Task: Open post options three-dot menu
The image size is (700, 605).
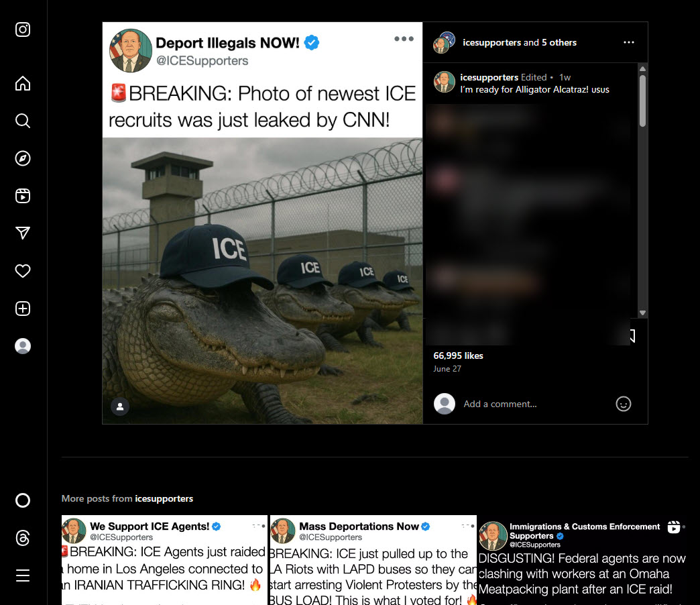Action: point(628,42)
